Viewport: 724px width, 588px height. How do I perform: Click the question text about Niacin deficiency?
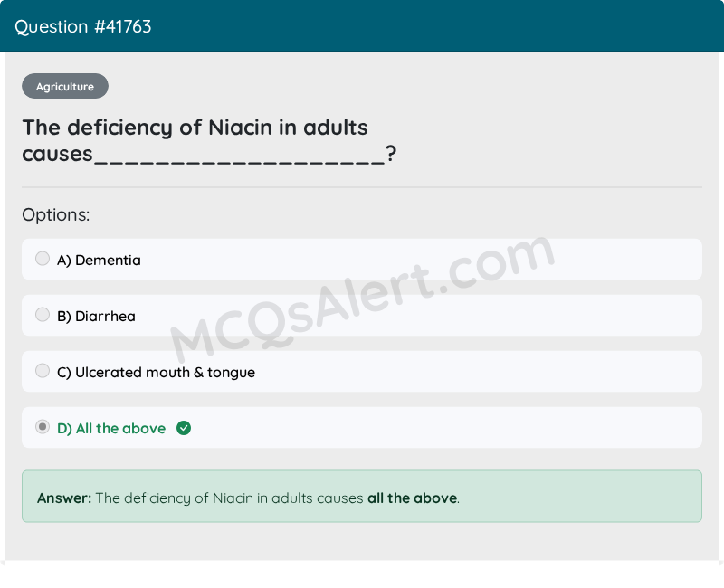209,141
